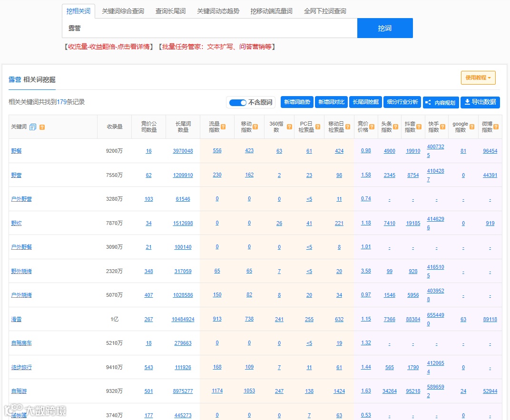Screen dimensions: 510x420
Task: Click the 新增词对比 button
Action: (331, 102)
